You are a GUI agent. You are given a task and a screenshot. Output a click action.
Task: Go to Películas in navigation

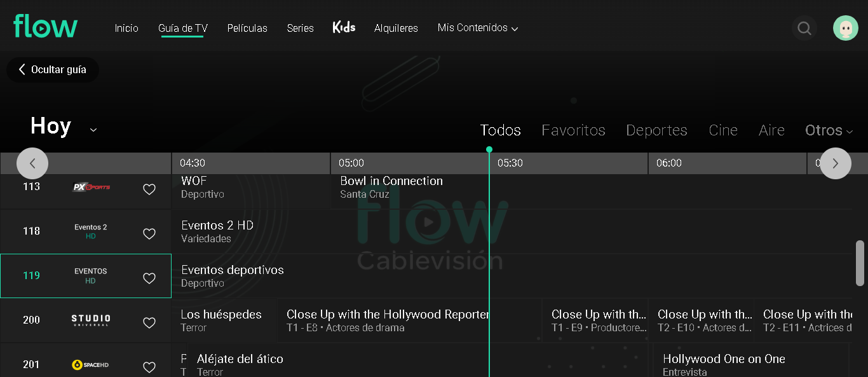[x=247, y=28]
